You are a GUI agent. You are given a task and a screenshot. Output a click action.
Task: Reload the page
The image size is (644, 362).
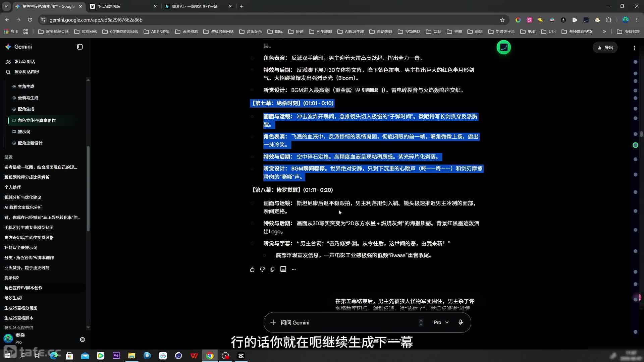pyautogui.click(x=30, y=20)
